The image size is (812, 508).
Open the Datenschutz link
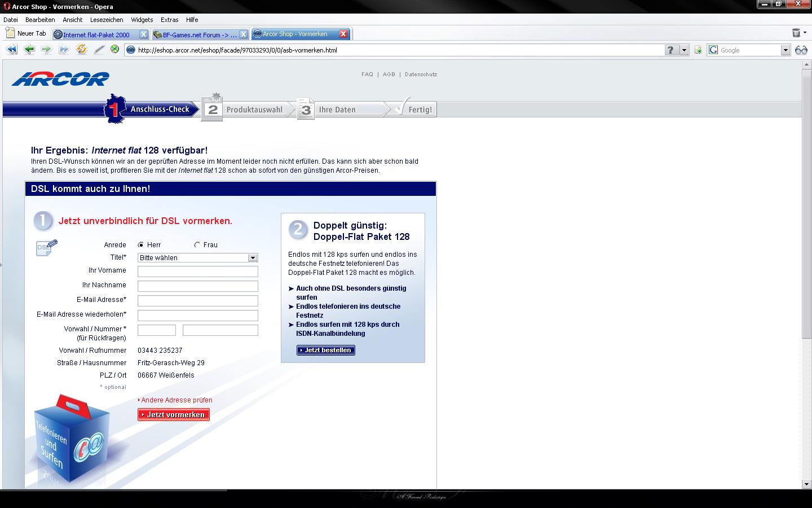tap(421, 75)
